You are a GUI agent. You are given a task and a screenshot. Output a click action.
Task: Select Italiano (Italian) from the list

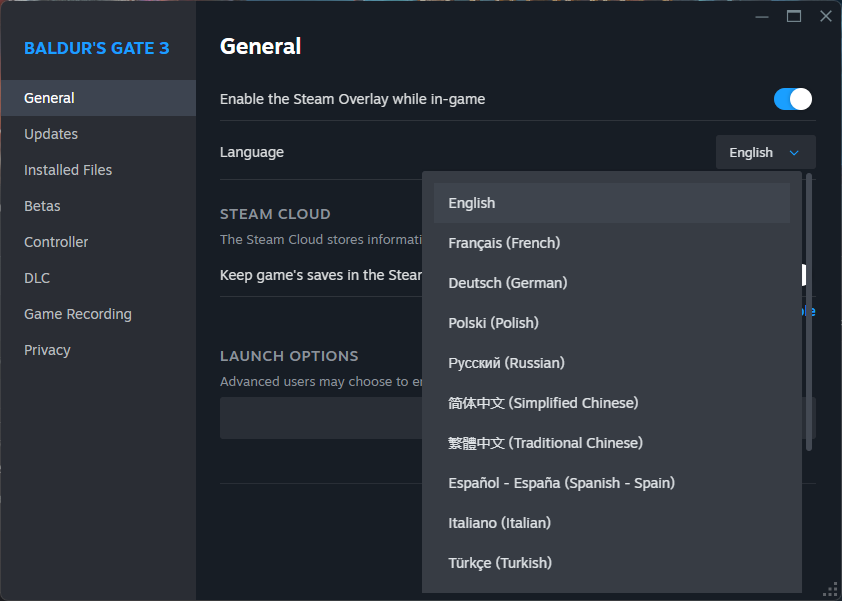pyautogui.click(x=612, y=523)
